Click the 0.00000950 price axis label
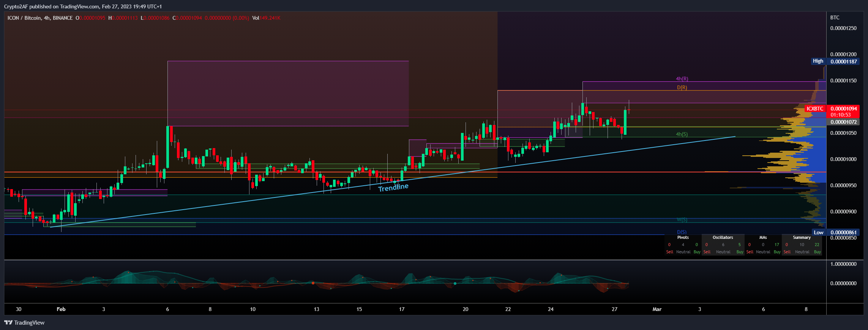Viewport: 868px width, 330px height. pos(843,185)
